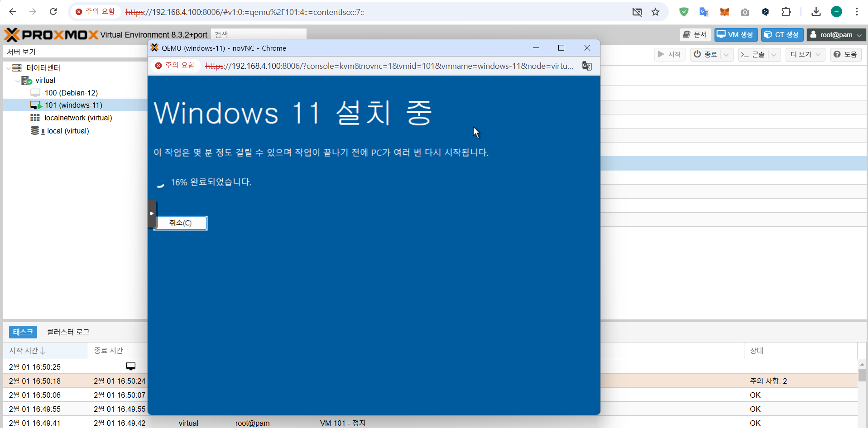Click the 종료 shutdown button

tap(706, 55)
